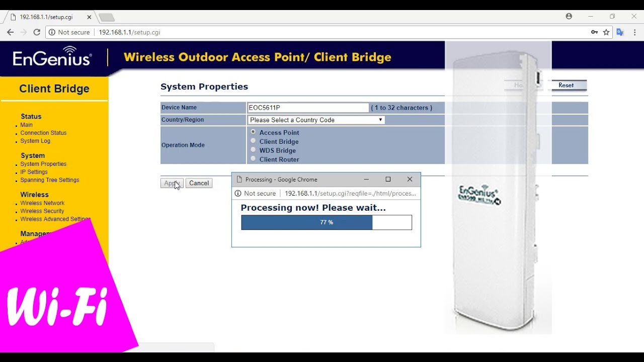The image size is (644, 362).
Task: Click the info icon in the Processing popup address bar
Action: (238, 193)
